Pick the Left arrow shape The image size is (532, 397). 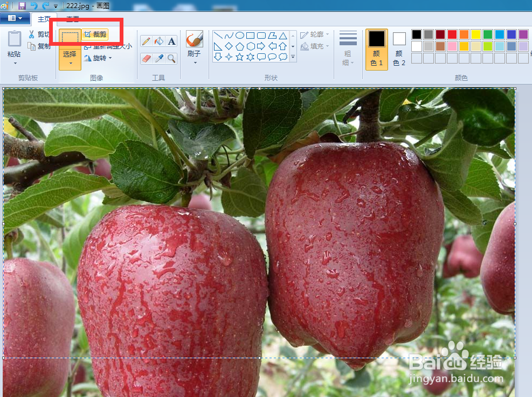(x=272, y=46)
